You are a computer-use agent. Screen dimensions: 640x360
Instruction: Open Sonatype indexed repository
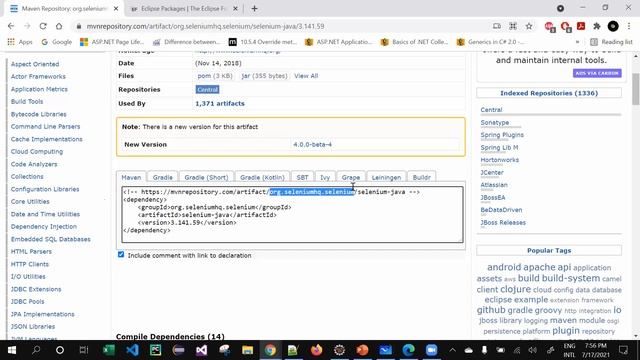coord(495,122)
